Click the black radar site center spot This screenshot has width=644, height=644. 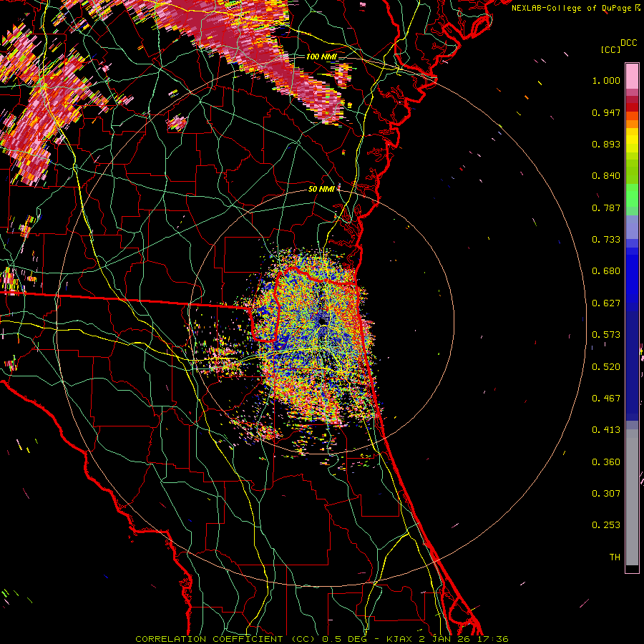[x=323, y=321]
